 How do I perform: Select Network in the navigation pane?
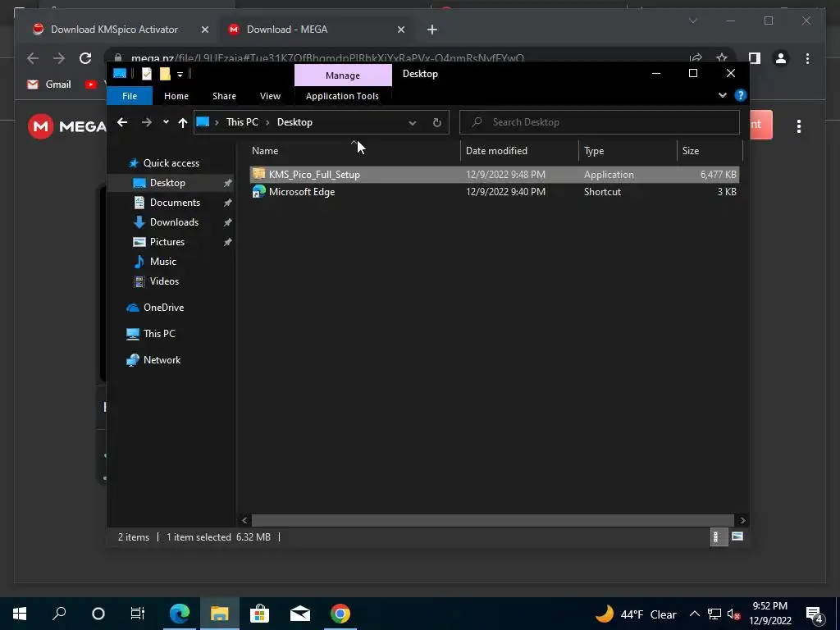[162, 360]
